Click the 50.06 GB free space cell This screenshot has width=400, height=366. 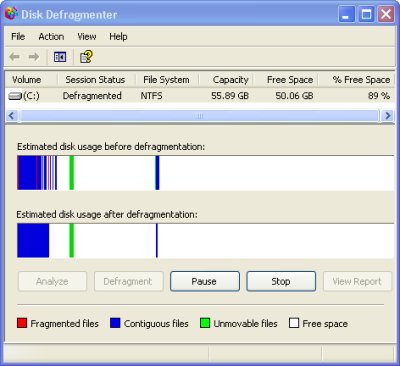(x=294, y=96)
